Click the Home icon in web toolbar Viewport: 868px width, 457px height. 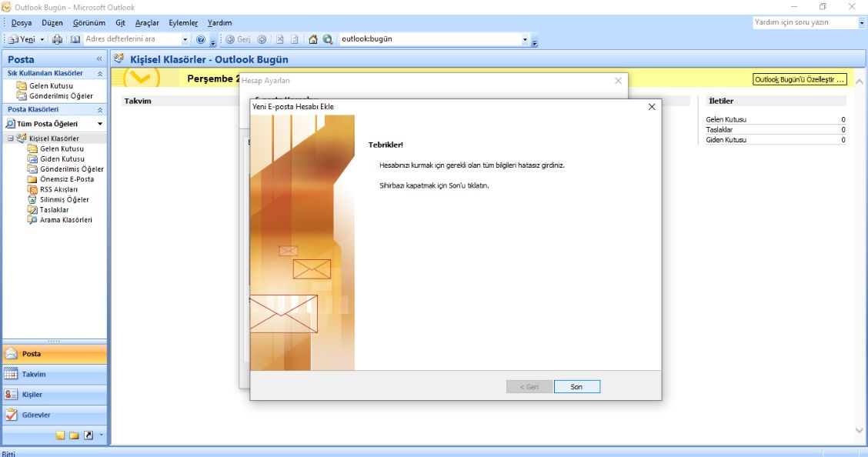[313, 39]
